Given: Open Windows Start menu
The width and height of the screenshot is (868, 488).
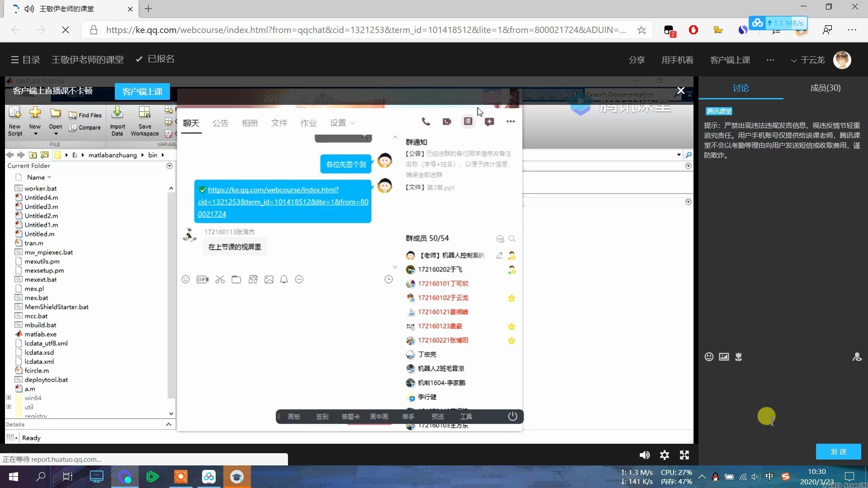Looking at the screenshot, I should coord(14,477).
